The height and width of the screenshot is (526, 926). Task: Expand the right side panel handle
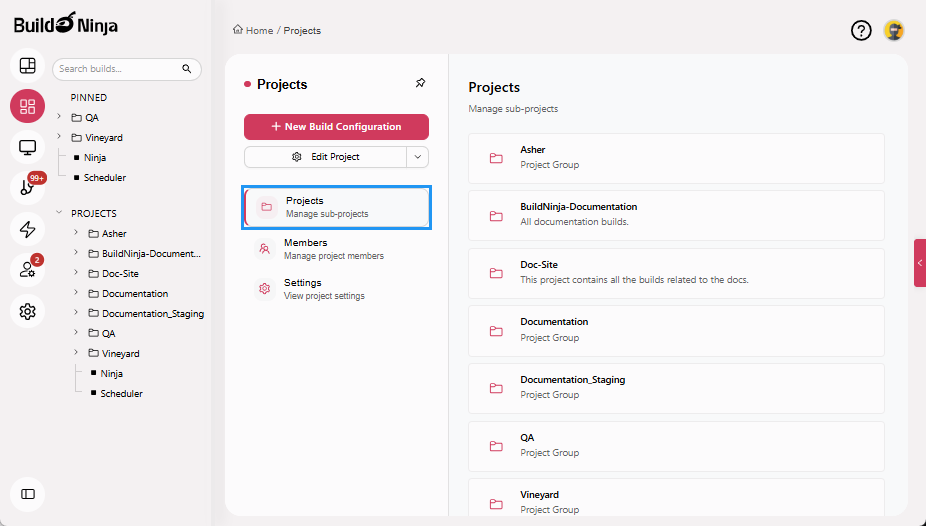coord(920,263)
